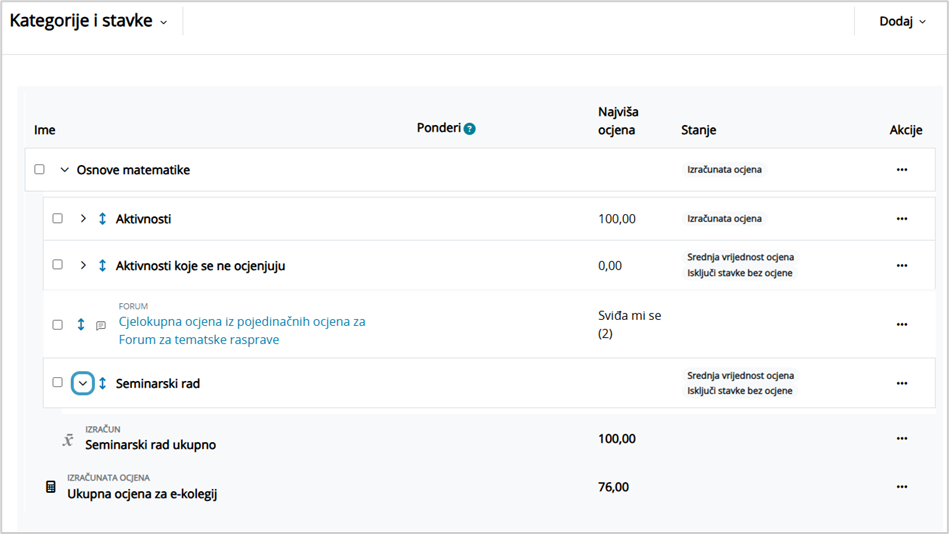The image size is (949, 534).
Task: Click the move icon beside Seminarski rad
Action: click(102, 383)
